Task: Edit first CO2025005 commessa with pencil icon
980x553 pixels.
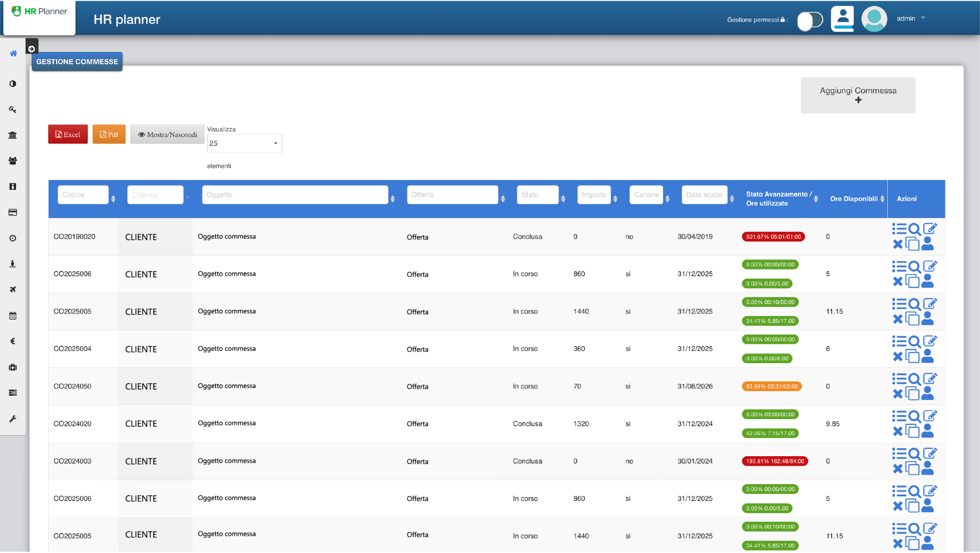Action: pyautogui.click(x=930, y=304)
